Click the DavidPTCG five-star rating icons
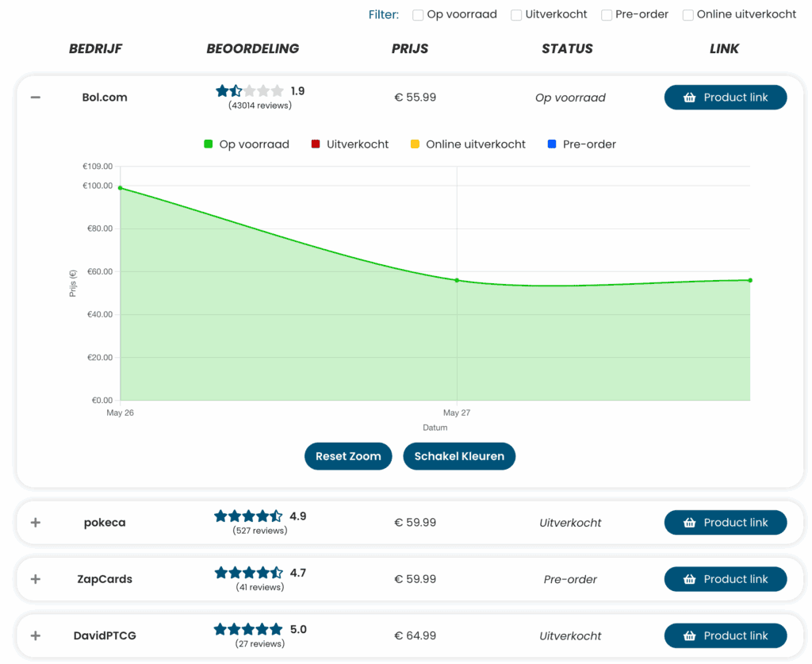This screenshot has width=812, height=664. pyautogui.click(x=248, y=629)
